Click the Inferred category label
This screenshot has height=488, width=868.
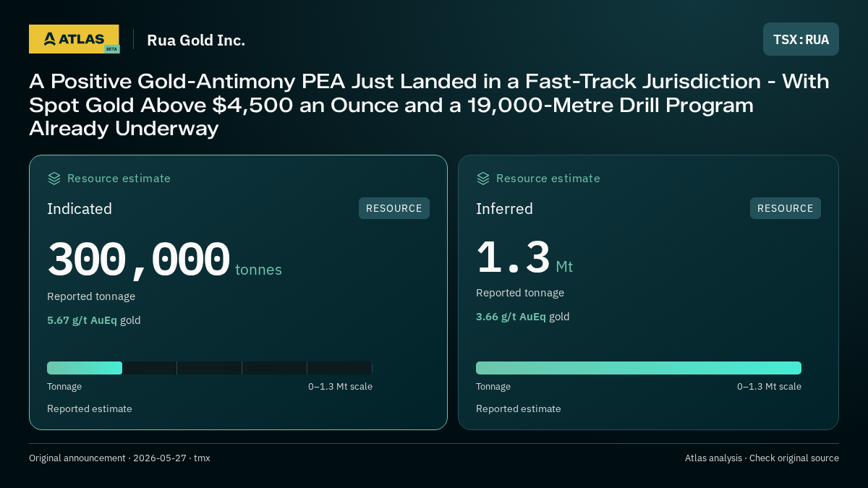click(x=504, y=209)
